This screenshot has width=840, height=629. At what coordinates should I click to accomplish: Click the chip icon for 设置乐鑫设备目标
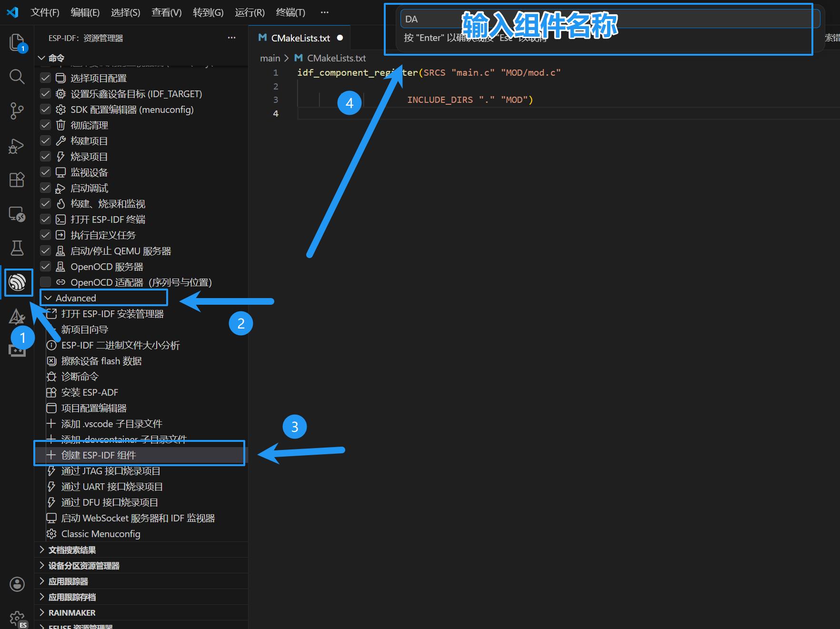pos(60,94)
